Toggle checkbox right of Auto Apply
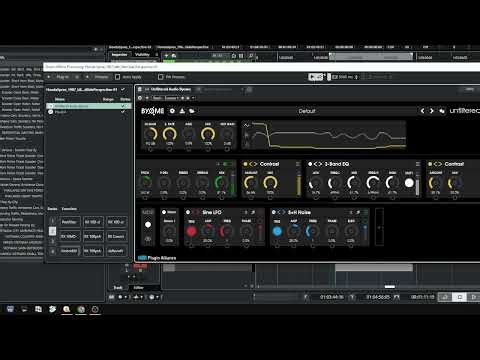 160,77
